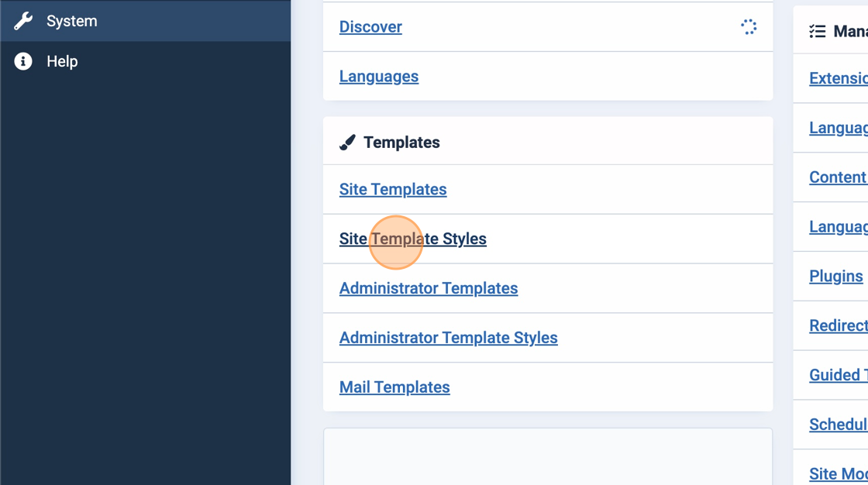The width and height of the screenshot is (868, 485).
Task: Open Extensions in the Manage panel
Action: 838,79
